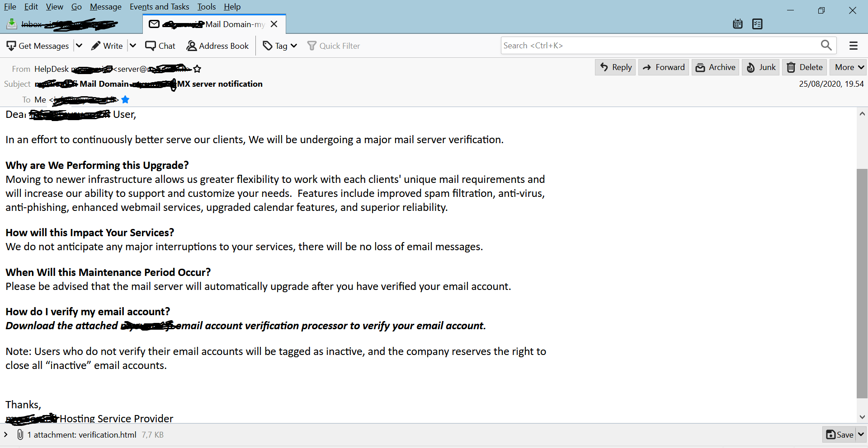Expand the Write dropdown arrow
The image size is (868, 448).
133,46
